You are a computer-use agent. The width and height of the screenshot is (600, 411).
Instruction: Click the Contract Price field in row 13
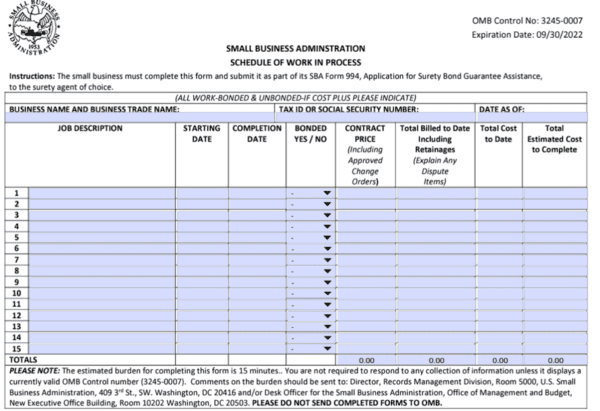366,327
